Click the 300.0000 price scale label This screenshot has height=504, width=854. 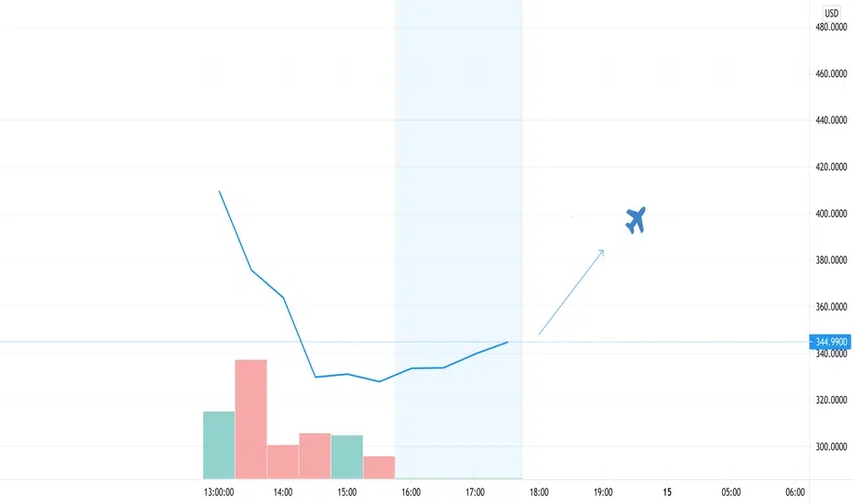pos(831,447)
